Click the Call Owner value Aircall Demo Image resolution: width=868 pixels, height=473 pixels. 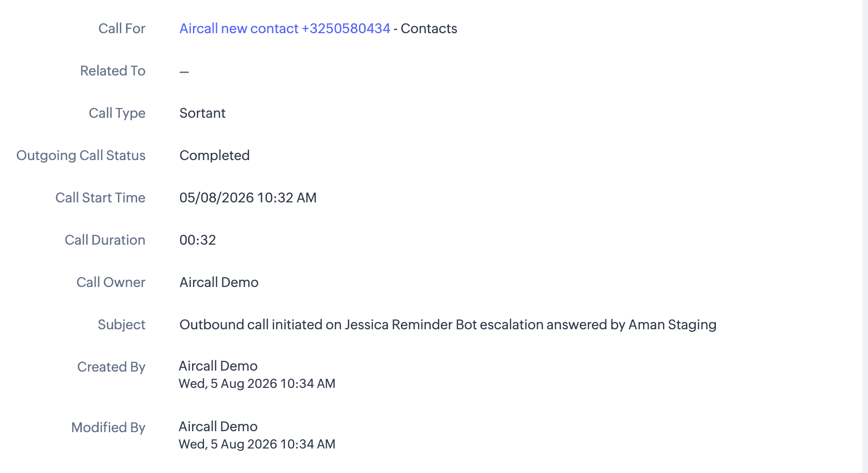pyautogui.click(x=219, y=282)
